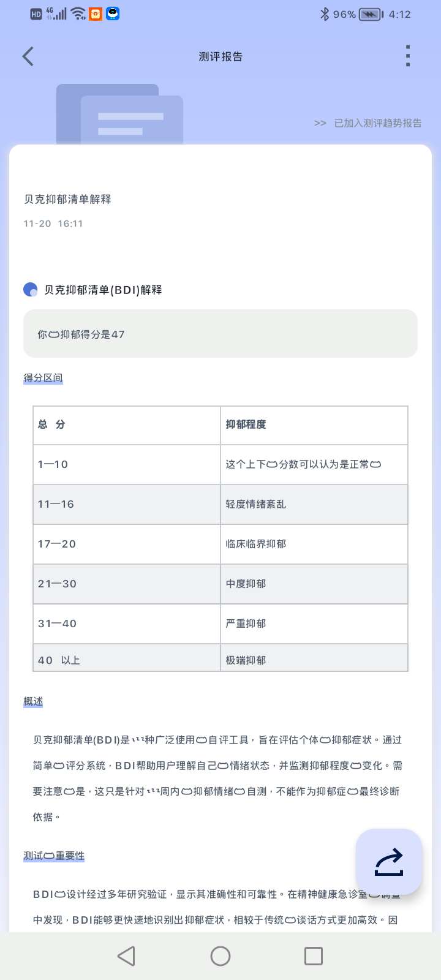Select the 得分区间 section heading
The width and height of the screenshot is (441, 980).
pyautogui.click(x=43, y=378)
